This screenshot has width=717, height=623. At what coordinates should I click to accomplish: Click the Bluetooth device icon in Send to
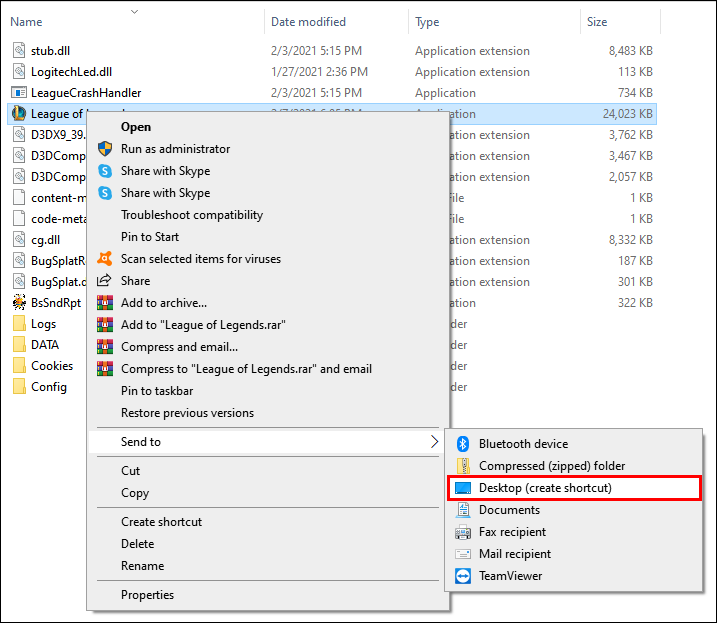[x=462, y=444]
